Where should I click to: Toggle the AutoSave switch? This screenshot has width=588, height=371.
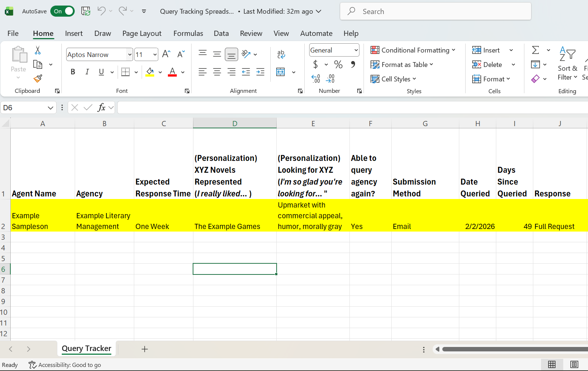coord(62,11)
